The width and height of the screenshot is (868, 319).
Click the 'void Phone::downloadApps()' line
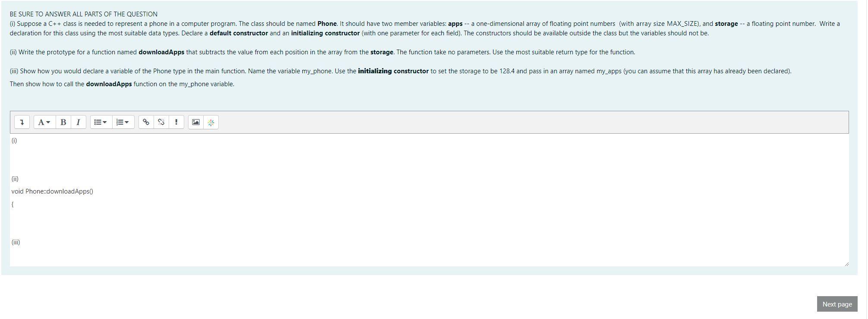click(x=52, y=191)
